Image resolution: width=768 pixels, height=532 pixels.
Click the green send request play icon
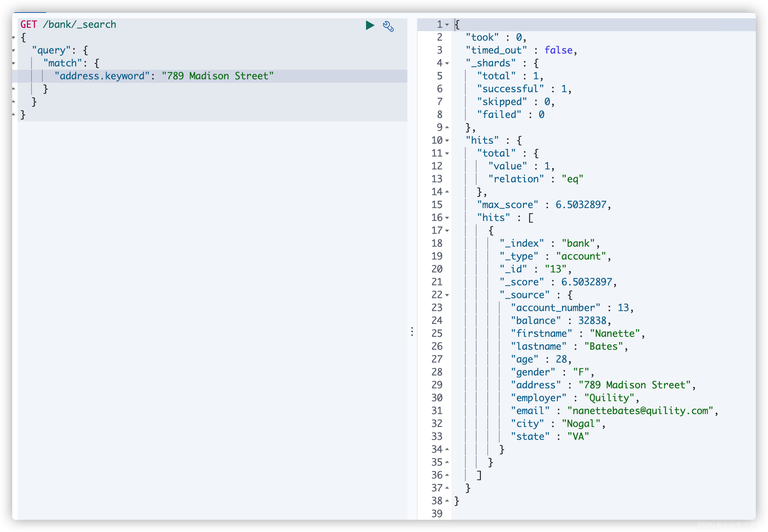tap(370, 25)
